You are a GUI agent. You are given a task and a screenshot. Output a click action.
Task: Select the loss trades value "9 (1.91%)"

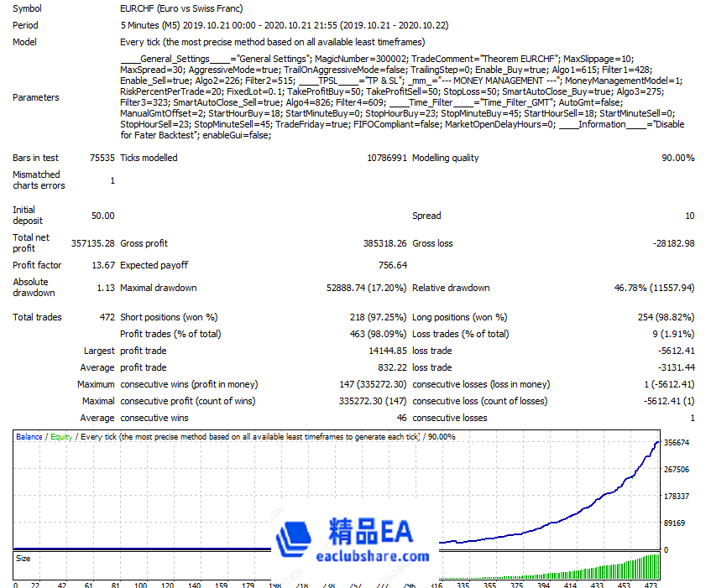(673, 335)
